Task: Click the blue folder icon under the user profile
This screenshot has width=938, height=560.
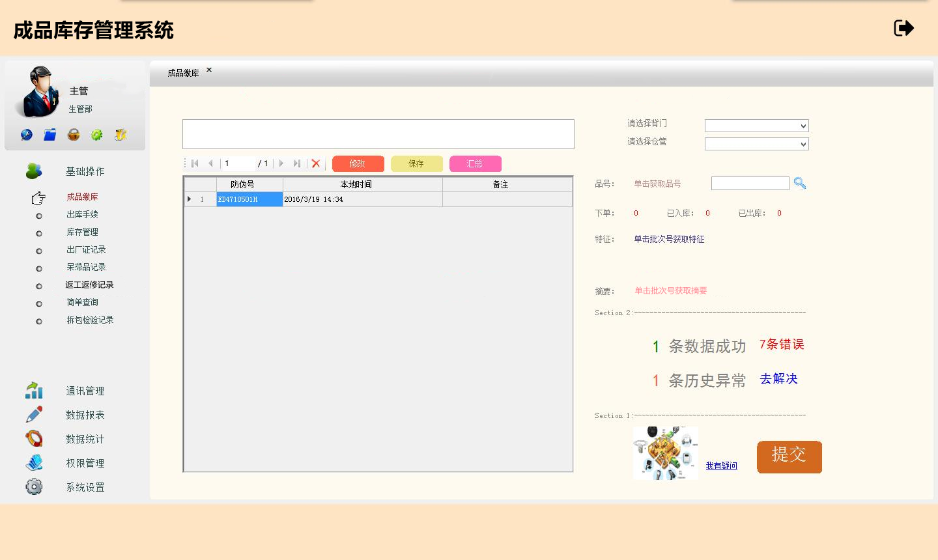Action: [x=50, y=135]
